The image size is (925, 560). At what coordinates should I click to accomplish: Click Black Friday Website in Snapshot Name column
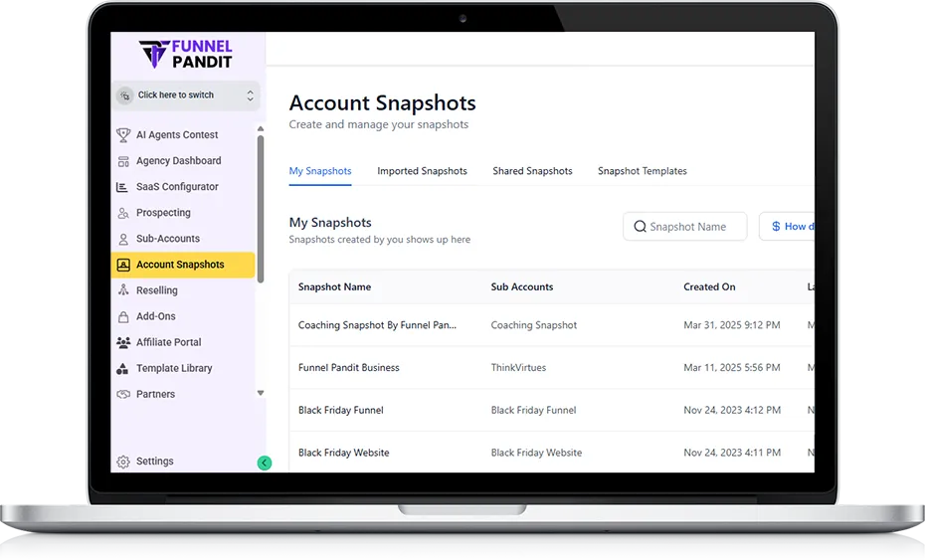[344, 453]
